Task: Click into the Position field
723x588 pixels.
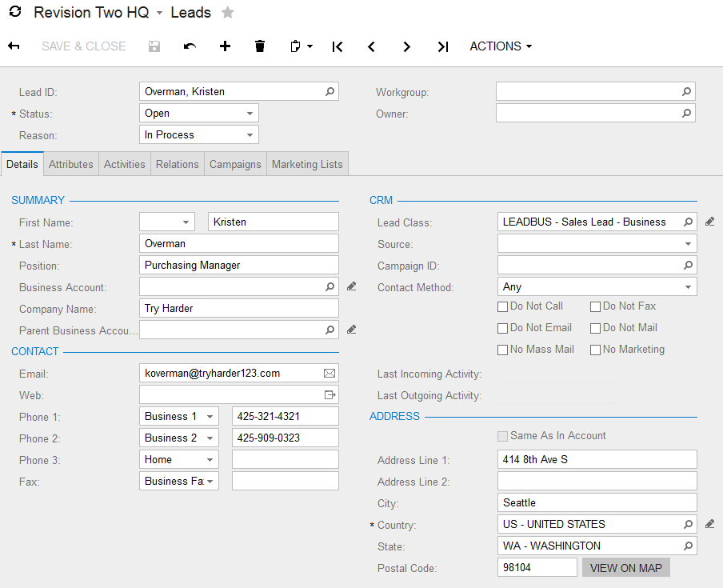Action: [239, 265]
